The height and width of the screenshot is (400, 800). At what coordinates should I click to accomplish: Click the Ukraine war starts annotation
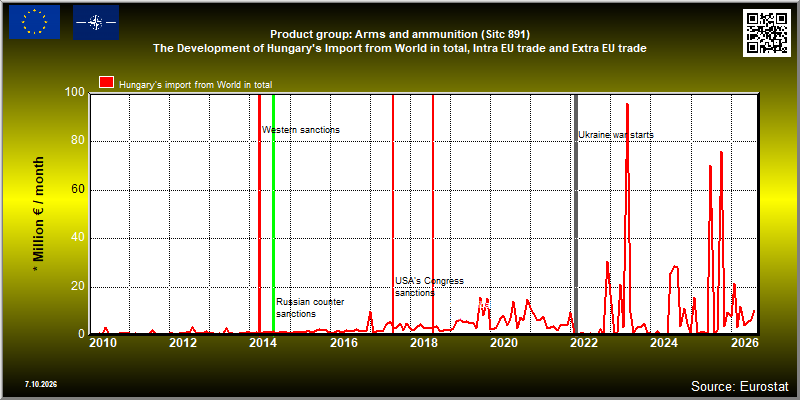point(616,135)
